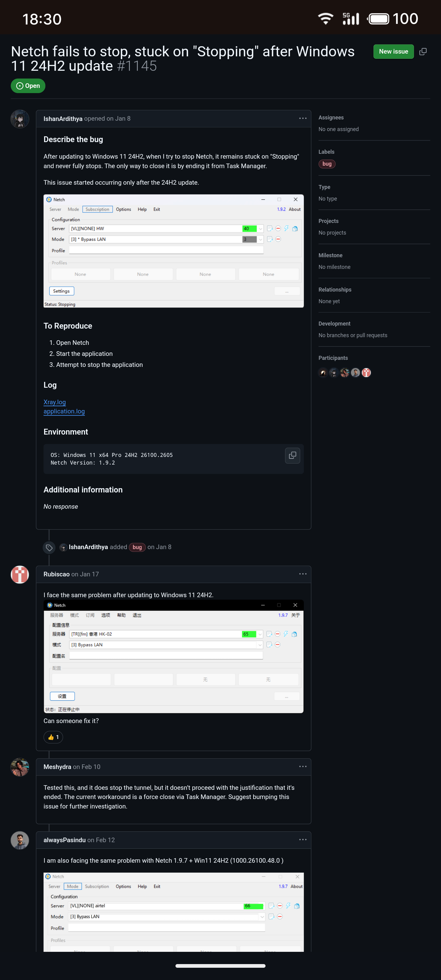Click bug label in the timeline event

tap(137, 547)
